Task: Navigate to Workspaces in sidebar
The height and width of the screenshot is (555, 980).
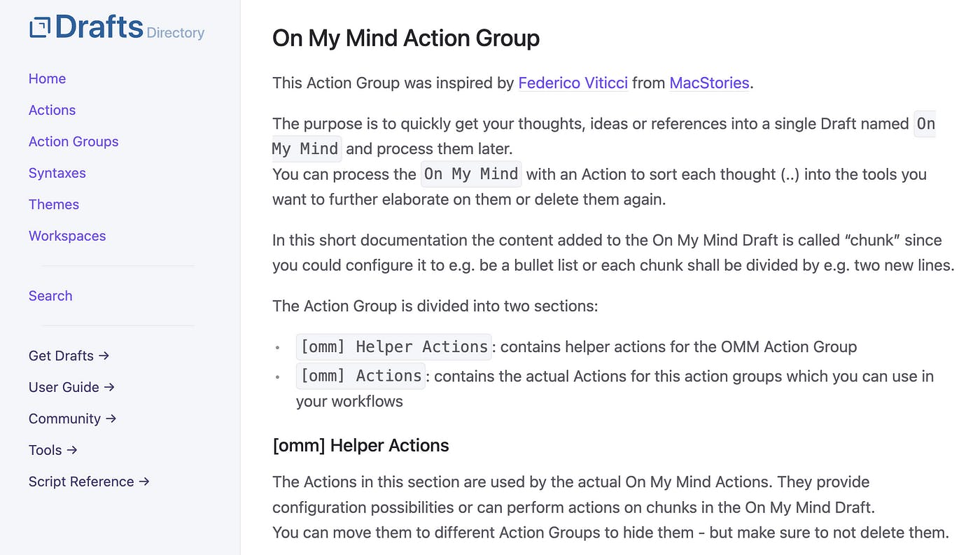Action: click(x=67, y=237)
